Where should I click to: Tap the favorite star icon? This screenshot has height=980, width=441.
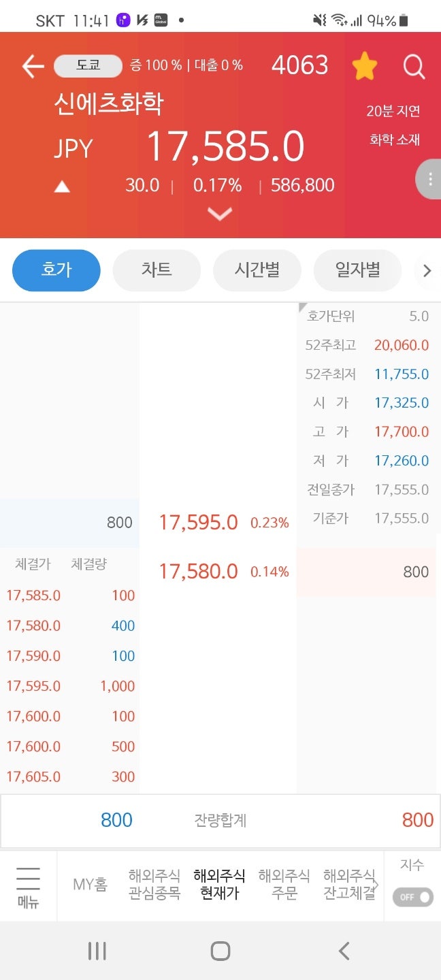coord(365,65)
